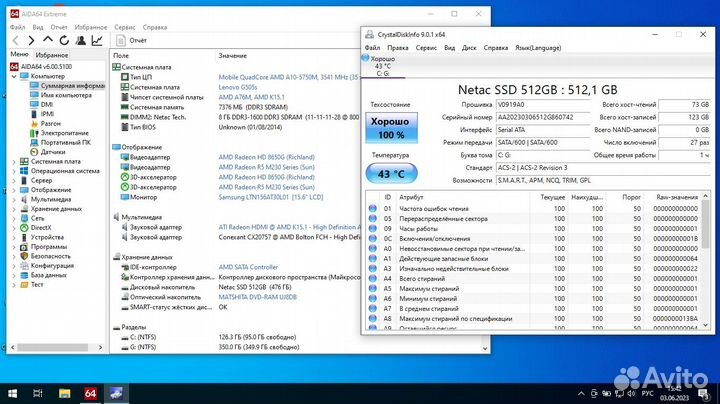
Task: Select Электропитание tree item
Action: (59, 133)
